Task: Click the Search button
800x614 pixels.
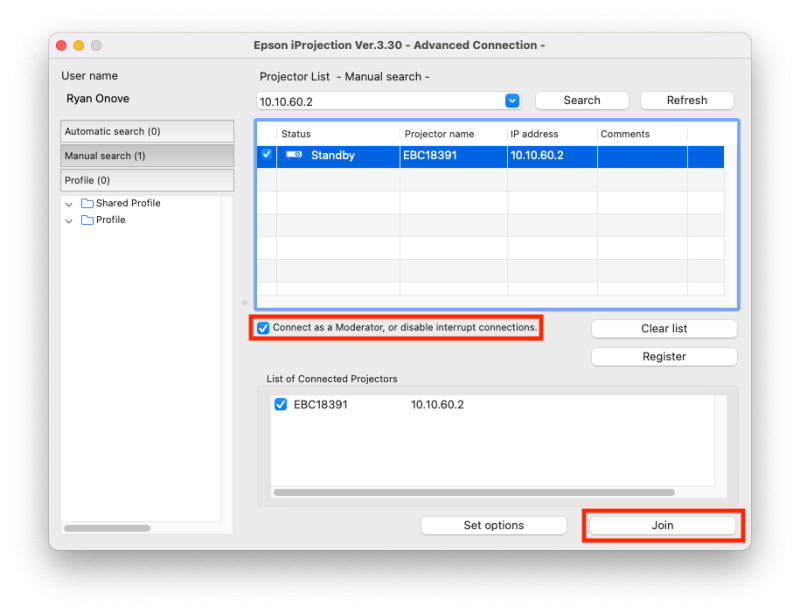Action: pos(582,101)
